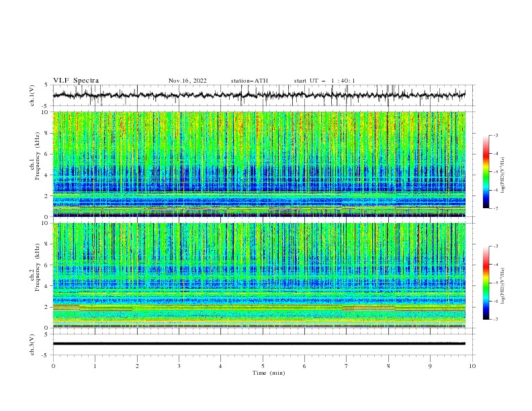The width and height of the screenshot is (532, 411).
Task: Click the "ch.1(V)" waveform axis label
Action: point(32,95)
